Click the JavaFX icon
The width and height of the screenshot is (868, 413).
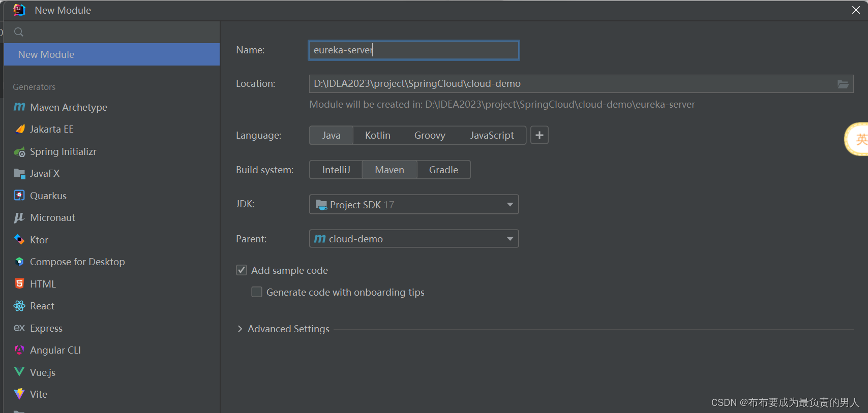tap(19, 174)
